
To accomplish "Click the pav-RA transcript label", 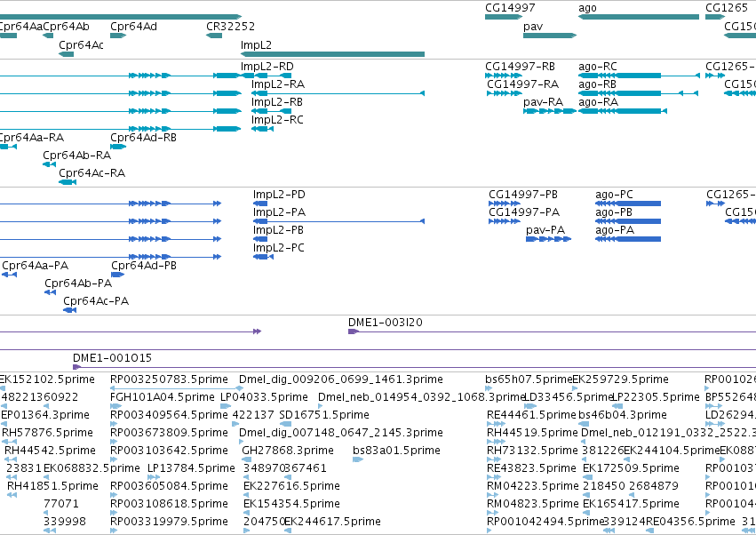I will point(544,102).
